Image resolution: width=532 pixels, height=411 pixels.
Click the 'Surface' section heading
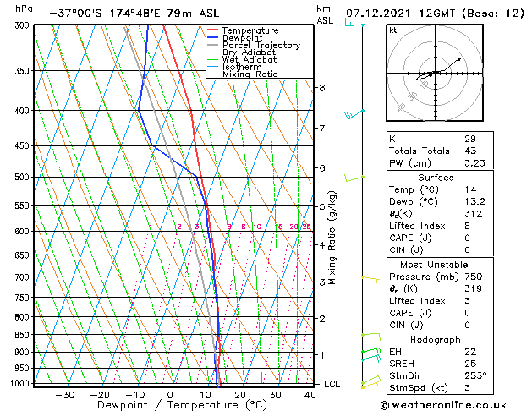click(436, 178)
